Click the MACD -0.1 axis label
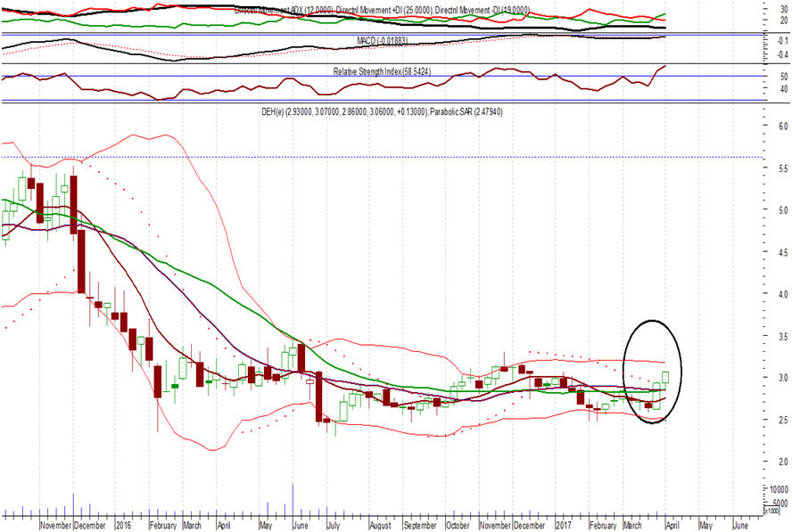 point(782,40)
